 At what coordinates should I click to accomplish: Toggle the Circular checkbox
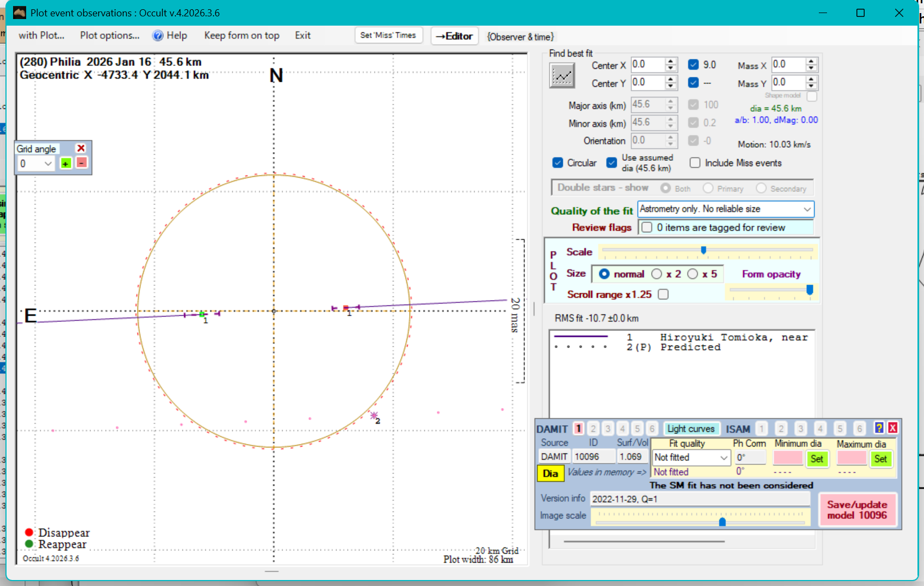point(558,163)
